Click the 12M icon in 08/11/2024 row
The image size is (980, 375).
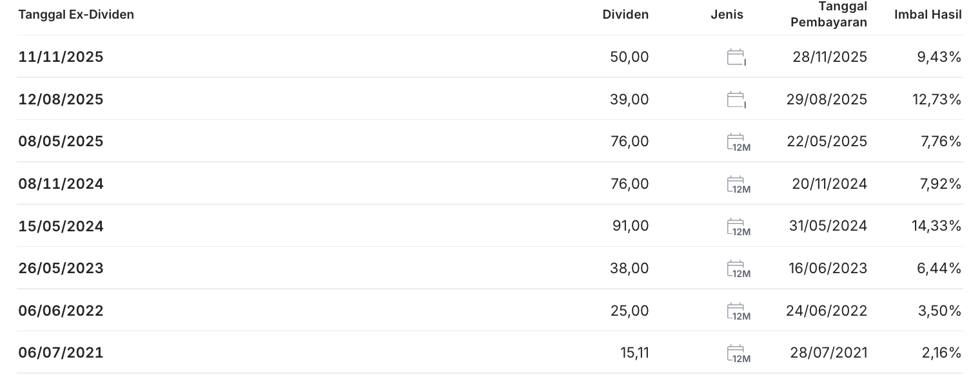pyautogui.click(x=738, y=185)
